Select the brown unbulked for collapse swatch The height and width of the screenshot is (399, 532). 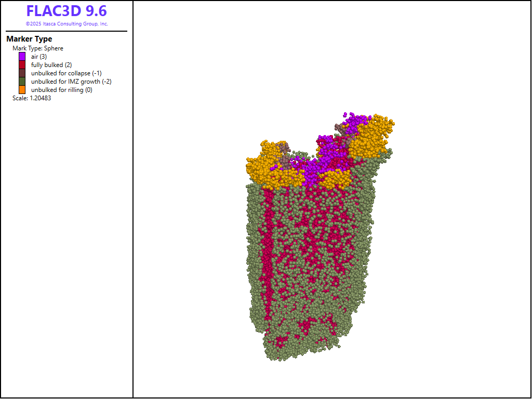[x=22, y=73]
